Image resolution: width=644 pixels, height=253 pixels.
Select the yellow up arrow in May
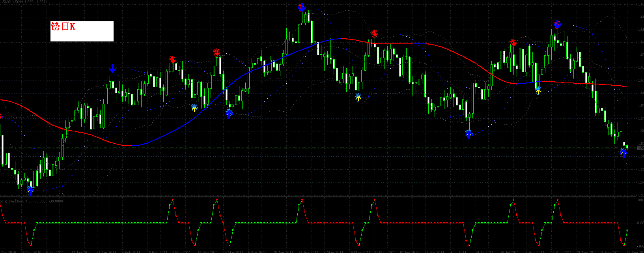coord(358,97)
